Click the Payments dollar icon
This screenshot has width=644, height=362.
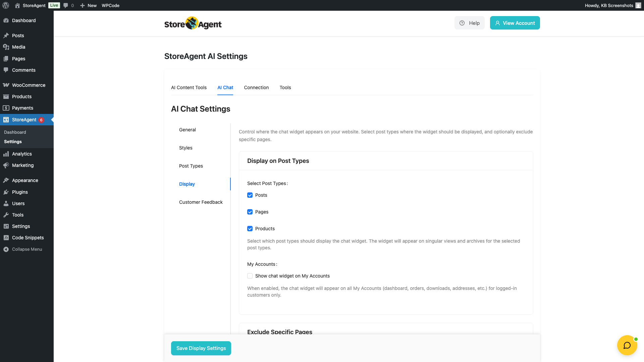tap(6, 108)
